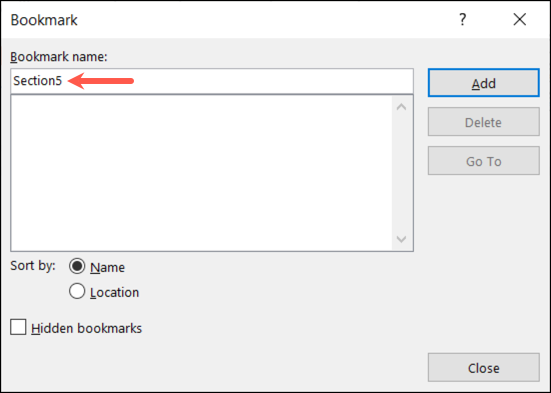
Task: Click the Bookmark title bar text
Action: (x=44, y=20)
